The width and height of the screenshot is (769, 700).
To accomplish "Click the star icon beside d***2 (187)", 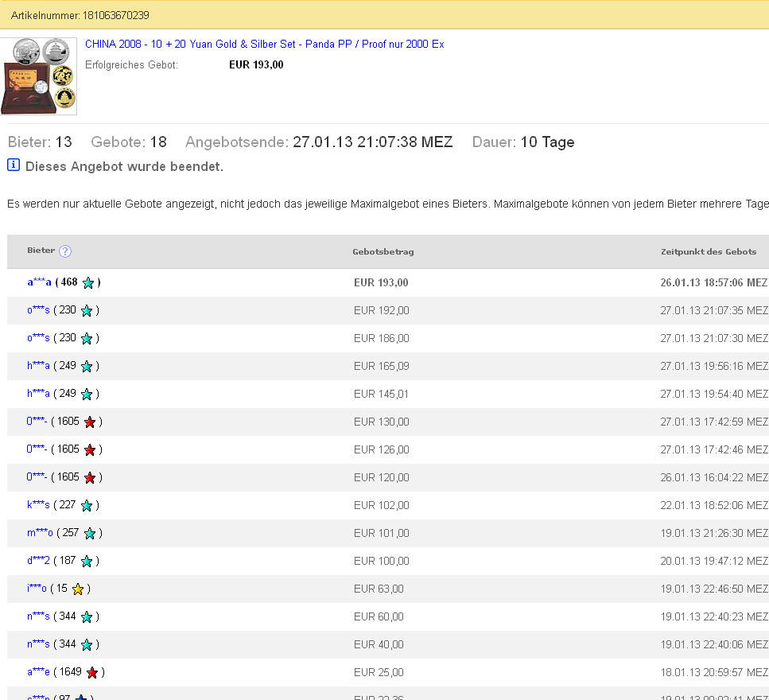I will tap(87, 561).
